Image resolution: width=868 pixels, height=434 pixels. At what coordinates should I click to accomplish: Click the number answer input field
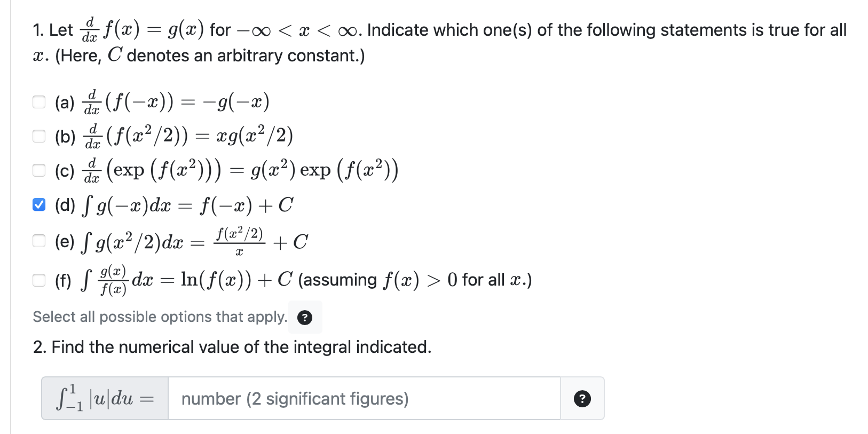coord(365,399)
